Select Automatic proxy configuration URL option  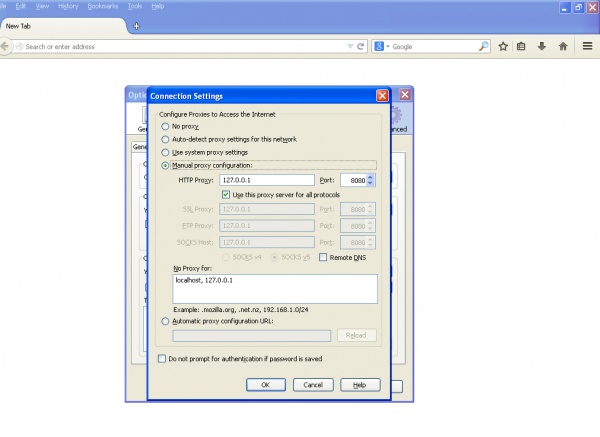pyautogui.click(x=165, y=321)
